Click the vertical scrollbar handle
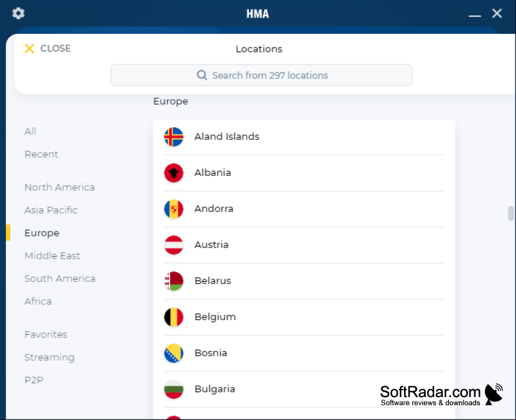The image size is (516, 420). [511, 213]
